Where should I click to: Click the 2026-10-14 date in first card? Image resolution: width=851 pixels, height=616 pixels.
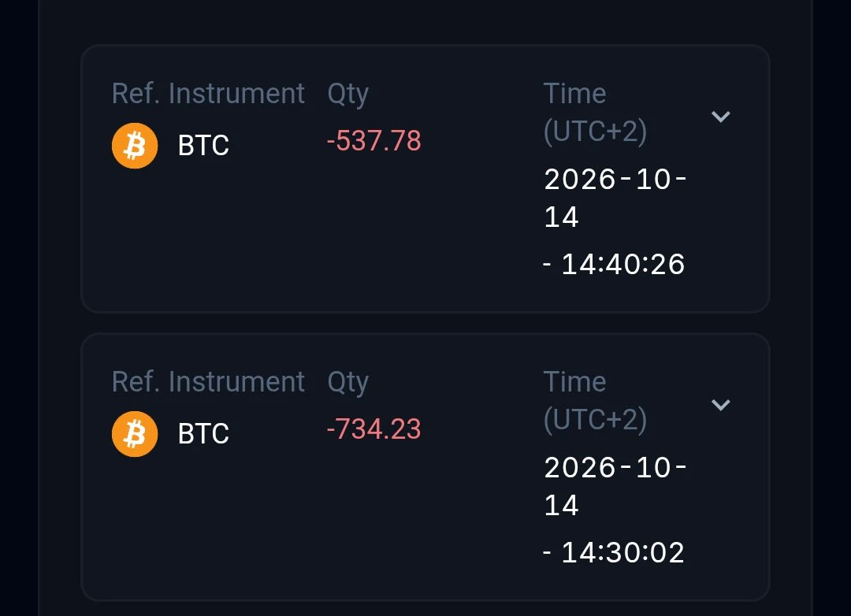tap(615, 198)
